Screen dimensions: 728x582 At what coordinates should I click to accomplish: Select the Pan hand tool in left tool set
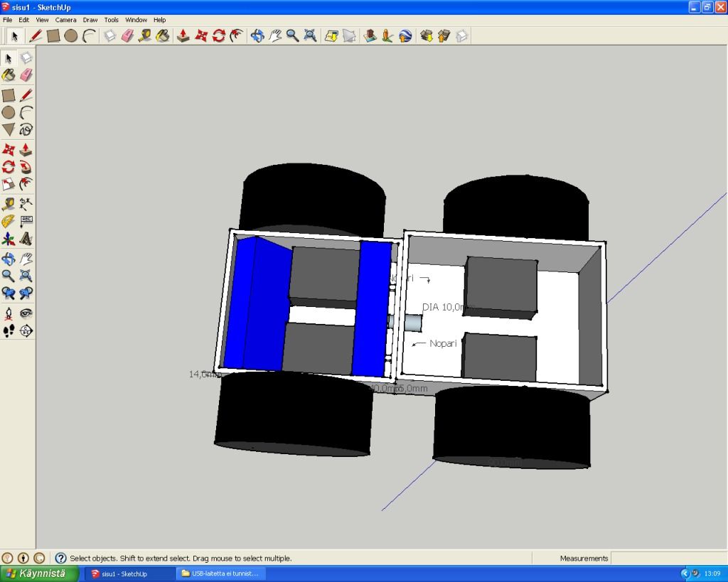tap(26, 259)
